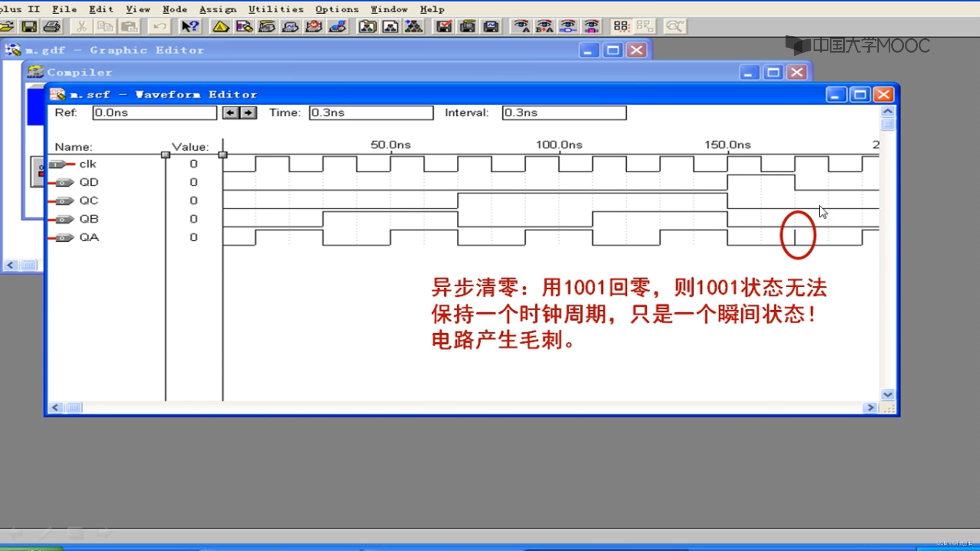Open the Options menu
980x551 pixels.
click(337, 9)
